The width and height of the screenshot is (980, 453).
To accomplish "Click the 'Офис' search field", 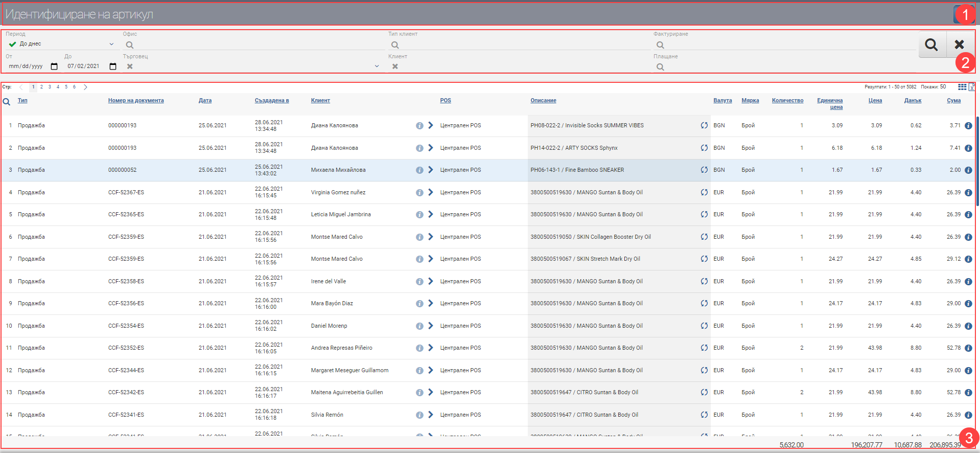I will [253, 45].
